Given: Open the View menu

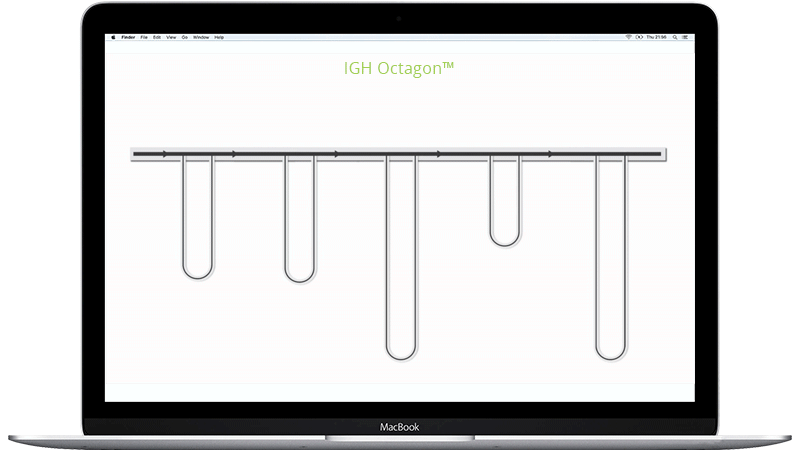Looking at the screenshot, I should tap(171, 37).
